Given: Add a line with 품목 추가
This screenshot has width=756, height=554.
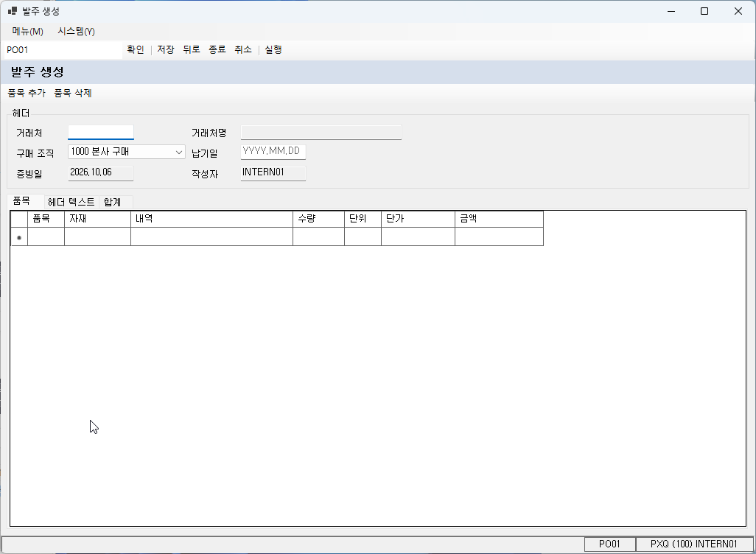Looking at the screenshot, I should (27, 93).
